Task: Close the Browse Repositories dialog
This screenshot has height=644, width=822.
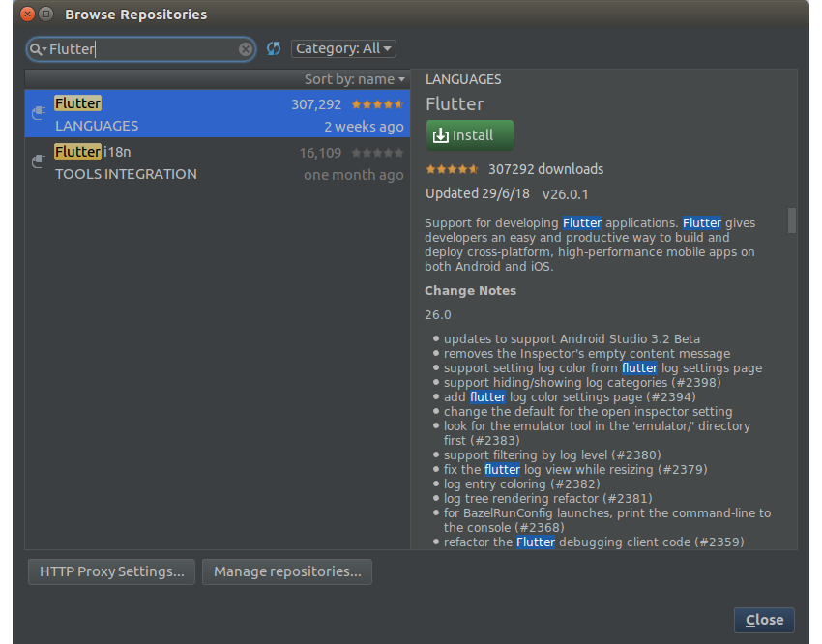Action: 764,620
